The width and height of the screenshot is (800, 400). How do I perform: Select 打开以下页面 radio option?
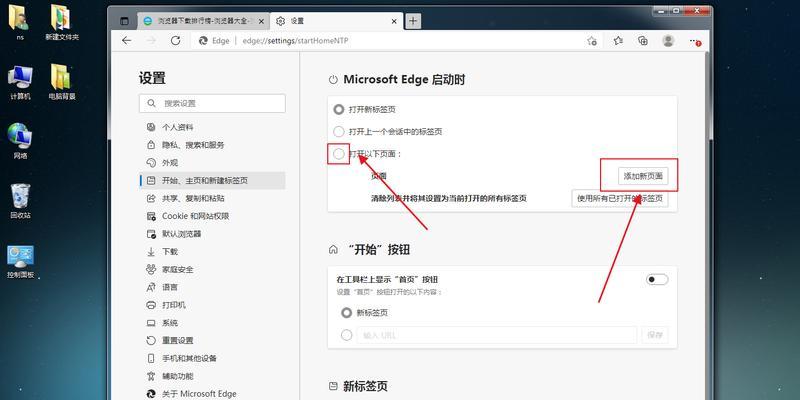(x=338, y=154)
